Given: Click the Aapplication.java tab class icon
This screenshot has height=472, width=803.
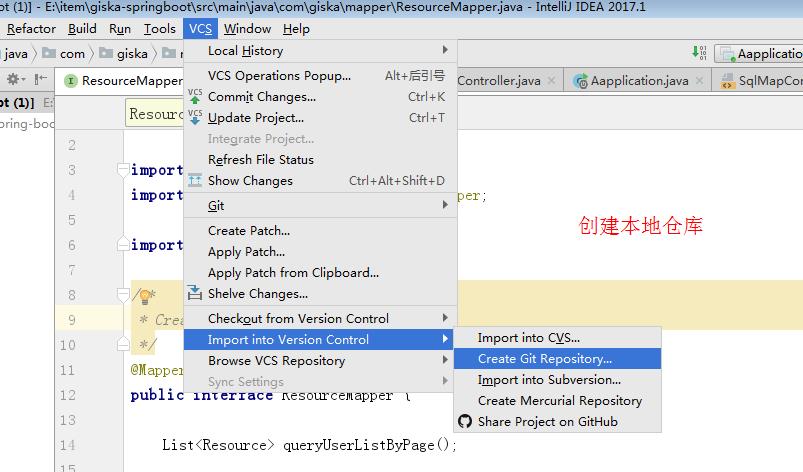Looking at the screenshot, I should (x=580, y=81).
